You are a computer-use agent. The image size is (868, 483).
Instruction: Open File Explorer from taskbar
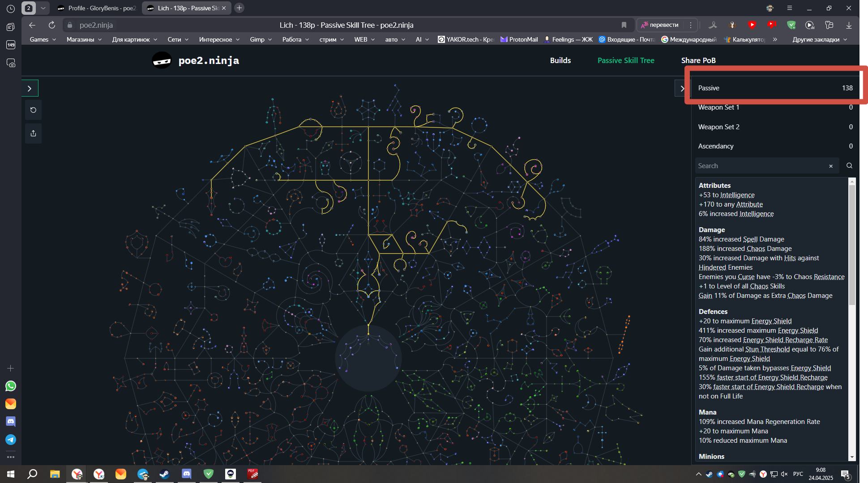[55, 474]
